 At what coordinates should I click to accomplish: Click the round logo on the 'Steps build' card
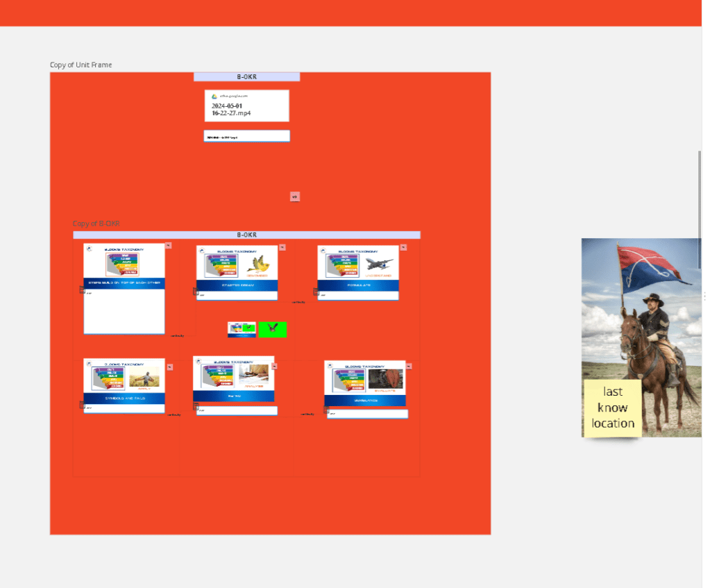(90, 249)
